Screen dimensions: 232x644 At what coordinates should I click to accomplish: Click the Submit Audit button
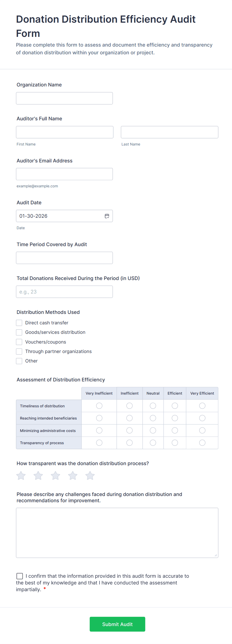pyautogui.click(x=117, y=624)
